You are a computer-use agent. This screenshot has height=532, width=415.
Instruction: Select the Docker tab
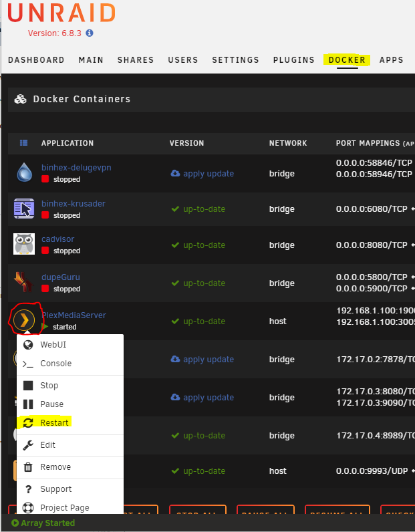tap(347, 60)
